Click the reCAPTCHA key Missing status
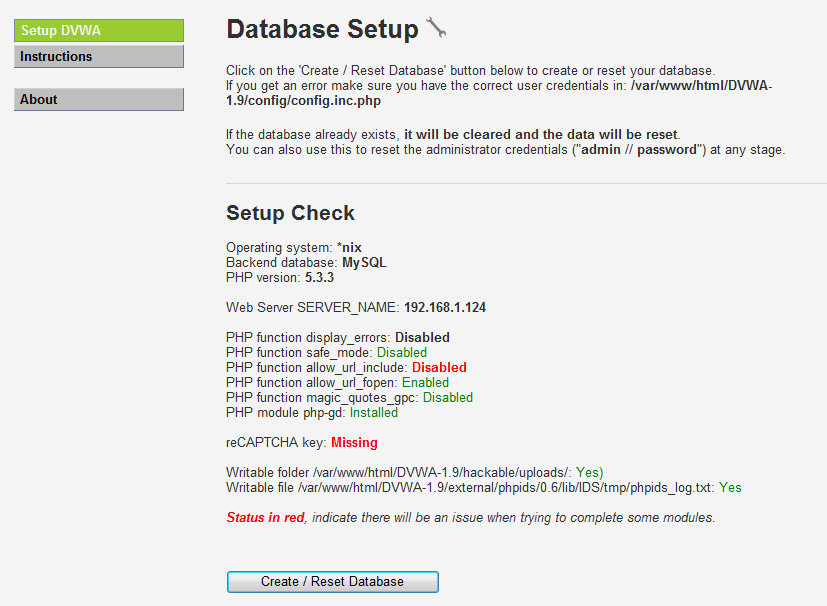827x606 pixels. click(x=354, y=443)
